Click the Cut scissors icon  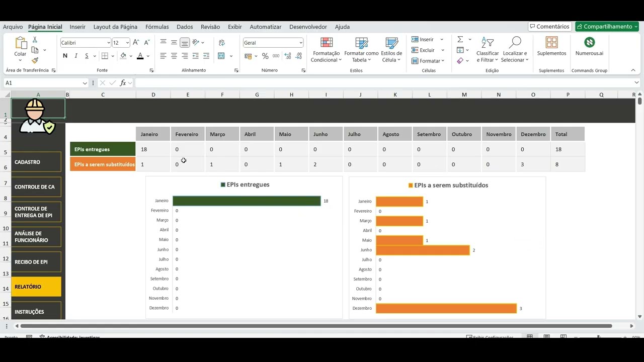click(35, 40)
